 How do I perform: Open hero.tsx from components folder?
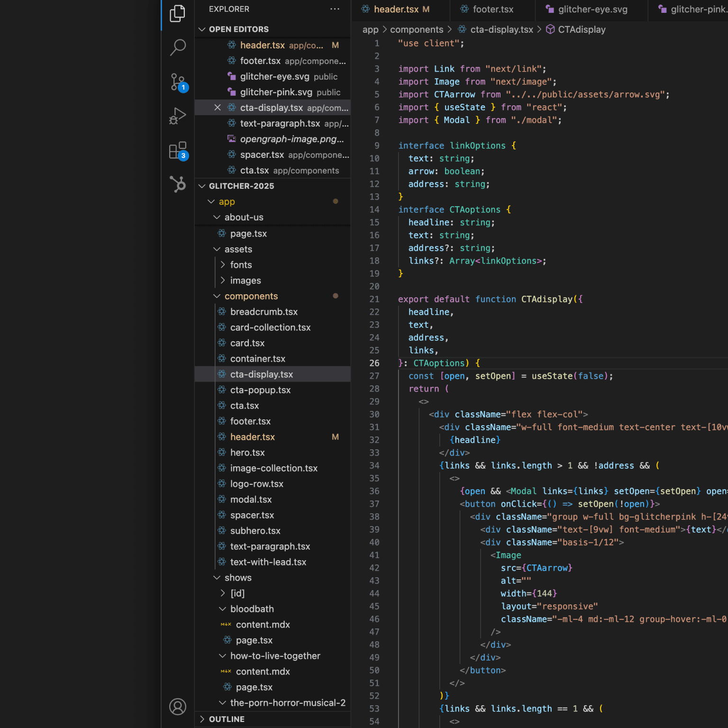[x=247, y=453]
